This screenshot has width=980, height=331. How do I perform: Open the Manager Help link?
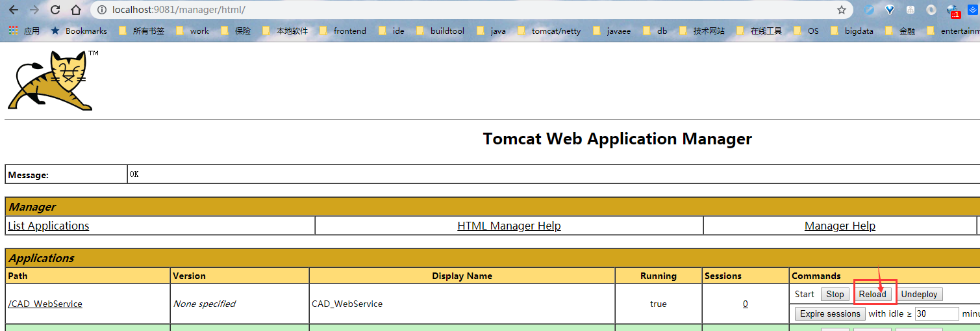(840, 226)
